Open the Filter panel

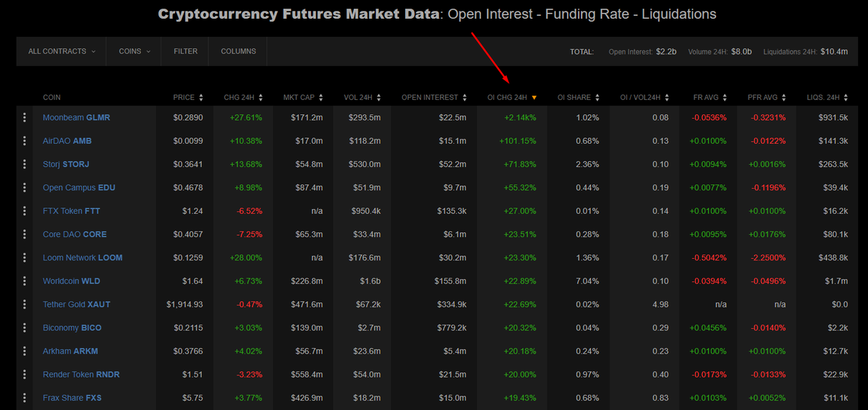pos(186,51)
